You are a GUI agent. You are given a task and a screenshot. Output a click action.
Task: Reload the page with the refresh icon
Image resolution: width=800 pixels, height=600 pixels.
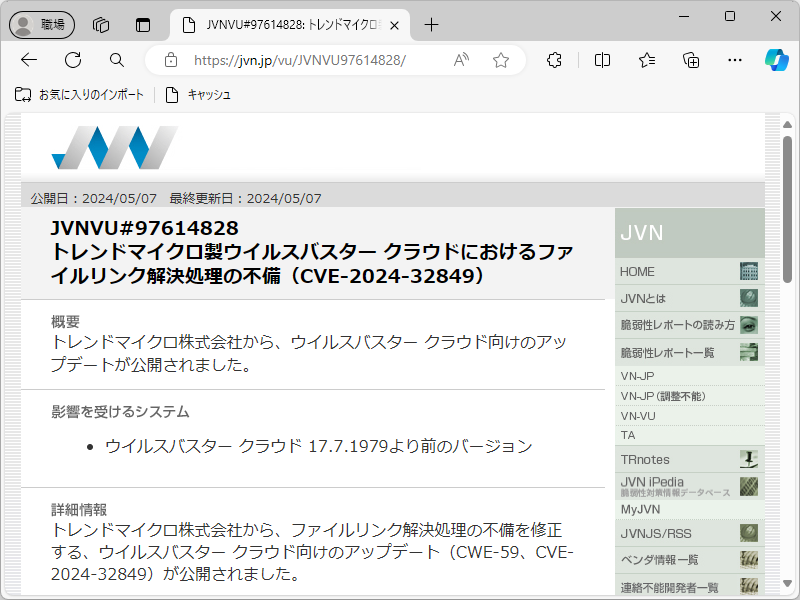click(x=72, y=60)
